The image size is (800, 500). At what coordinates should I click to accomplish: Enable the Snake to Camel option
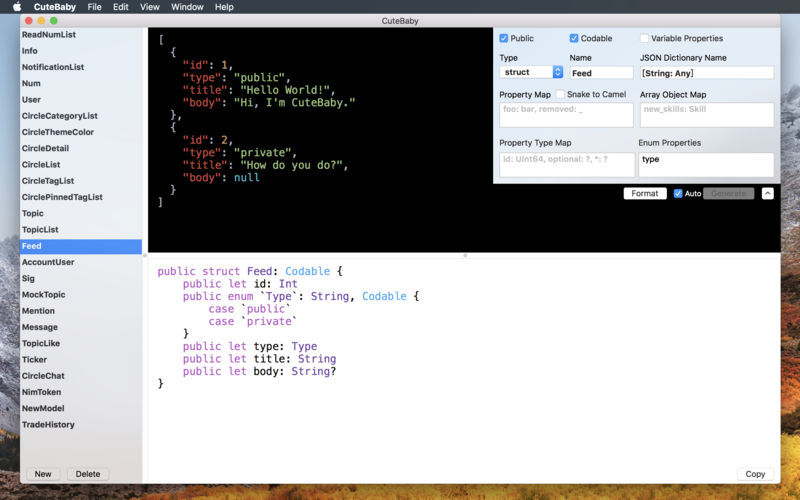(x=560, y=95)
